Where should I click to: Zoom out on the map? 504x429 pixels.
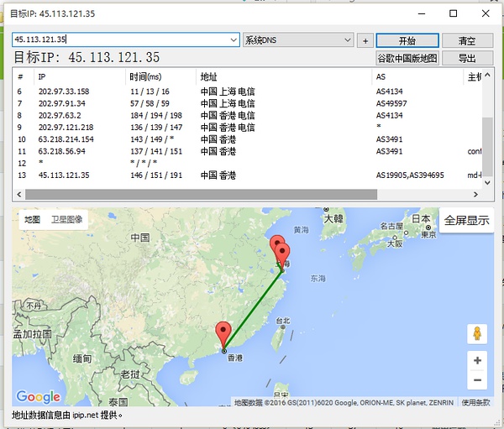tap(477, 380)
